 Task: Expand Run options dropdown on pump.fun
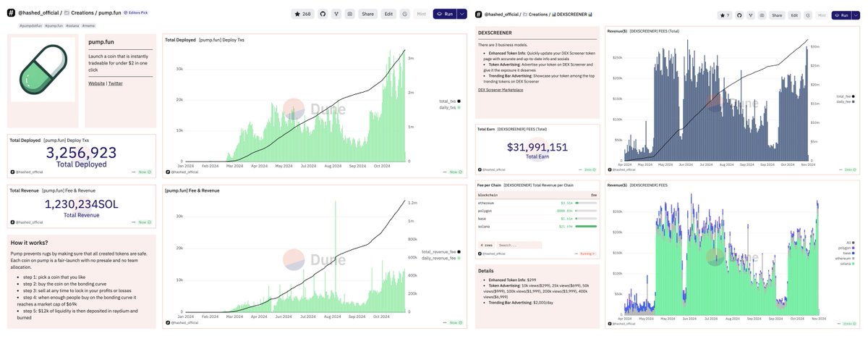pyautogui.click(x=462, y=14)
